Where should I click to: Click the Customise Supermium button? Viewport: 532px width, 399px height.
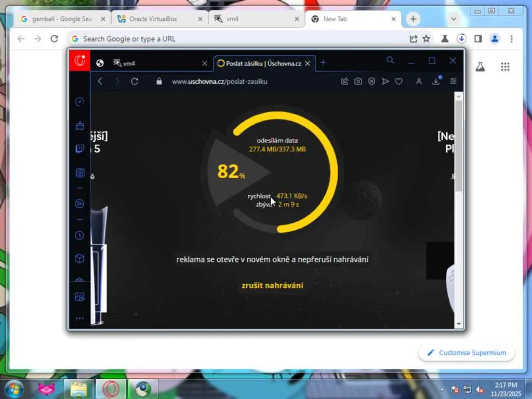467,353
